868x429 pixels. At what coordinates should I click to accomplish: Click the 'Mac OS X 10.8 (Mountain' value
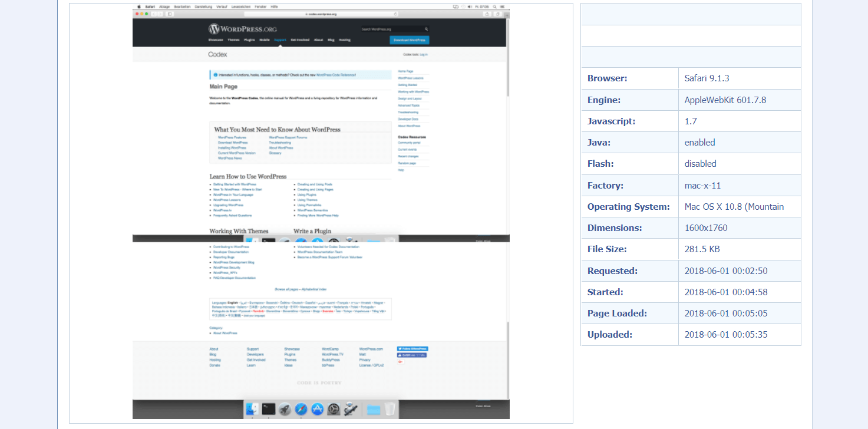734,206
